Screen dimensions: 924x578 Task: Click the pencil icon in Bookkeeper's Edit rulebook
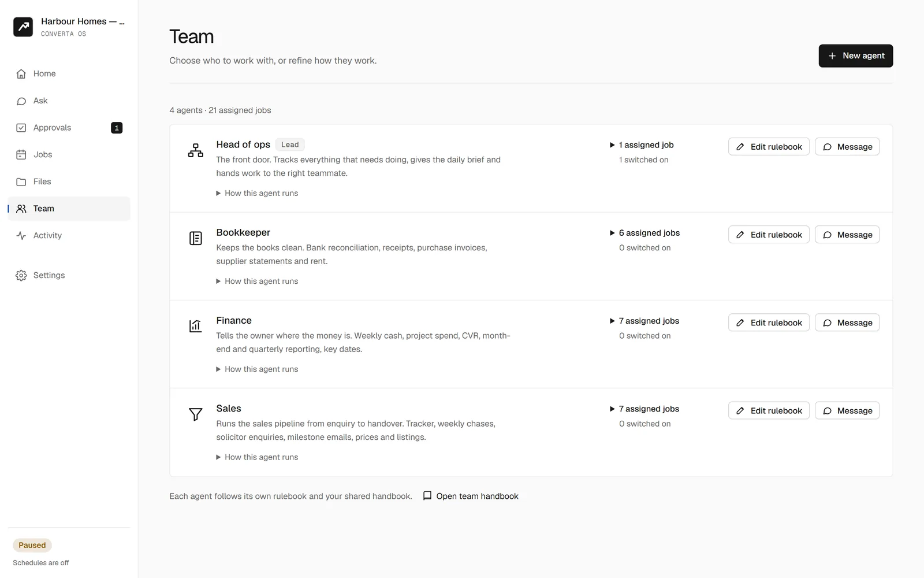click(x=740, y=235)
